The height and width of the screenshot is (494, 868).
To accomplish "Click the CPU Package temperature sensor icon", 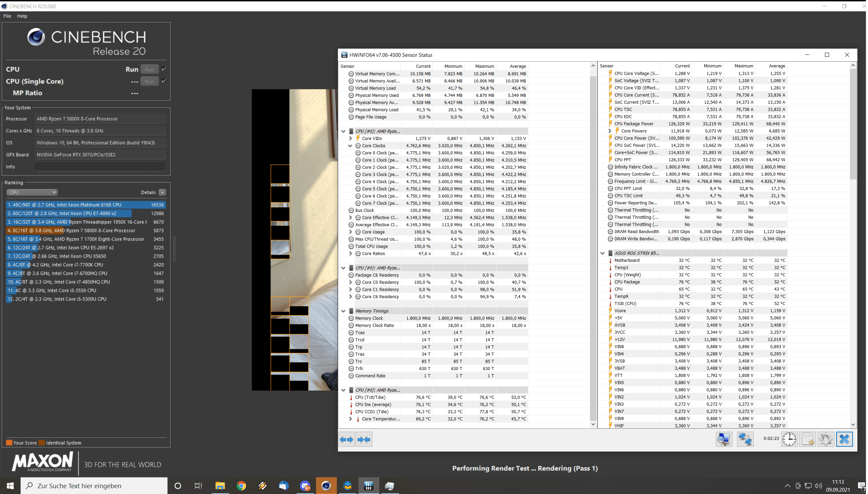I will point(610,282).
